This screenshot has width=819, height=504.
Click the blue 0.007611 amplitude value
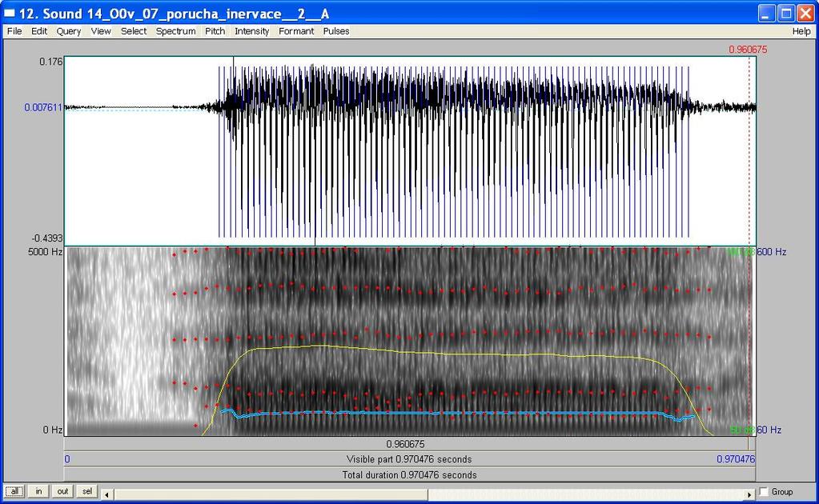43,107
